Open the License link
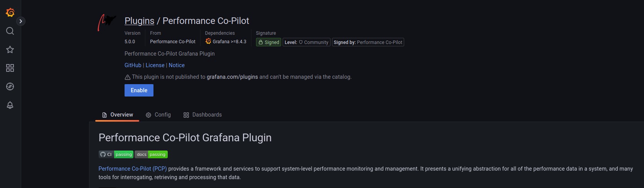 tap(155, 65)
